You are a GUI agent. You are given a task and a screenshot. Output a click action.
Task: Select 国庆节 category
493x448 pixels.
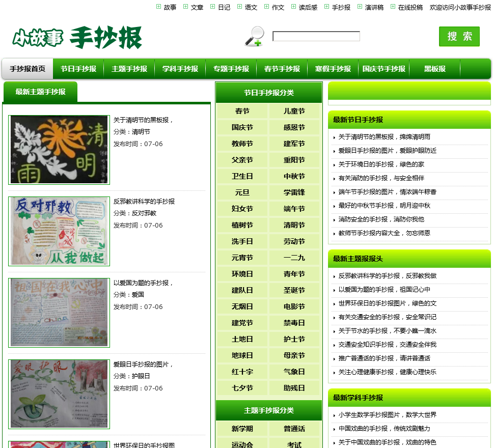242,127
